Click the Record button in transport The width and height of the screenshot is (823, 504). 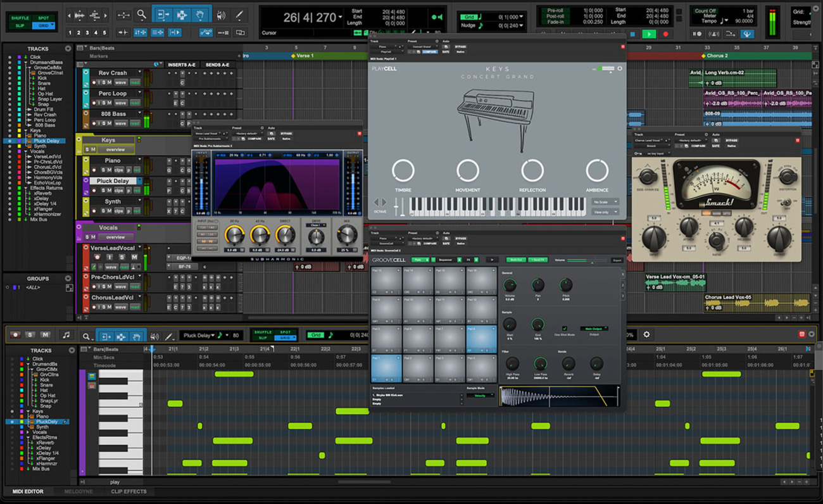(665, 34)
